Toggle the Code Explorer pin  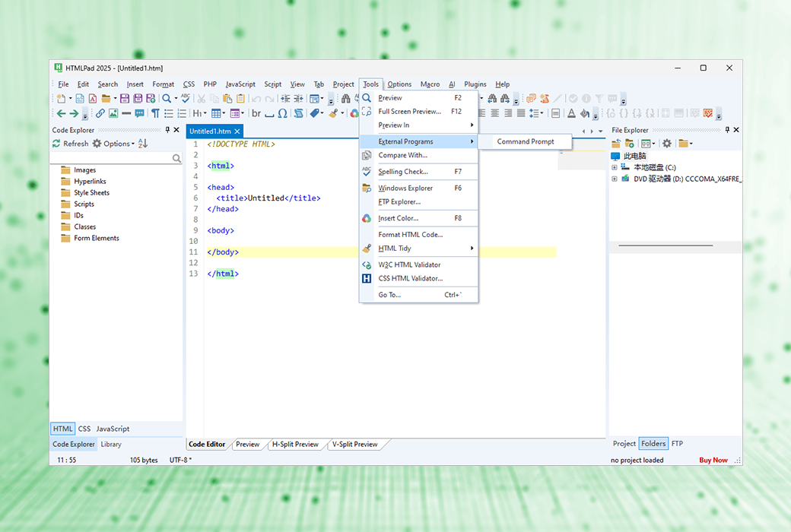pyautogui.click(x=167, y=130)
